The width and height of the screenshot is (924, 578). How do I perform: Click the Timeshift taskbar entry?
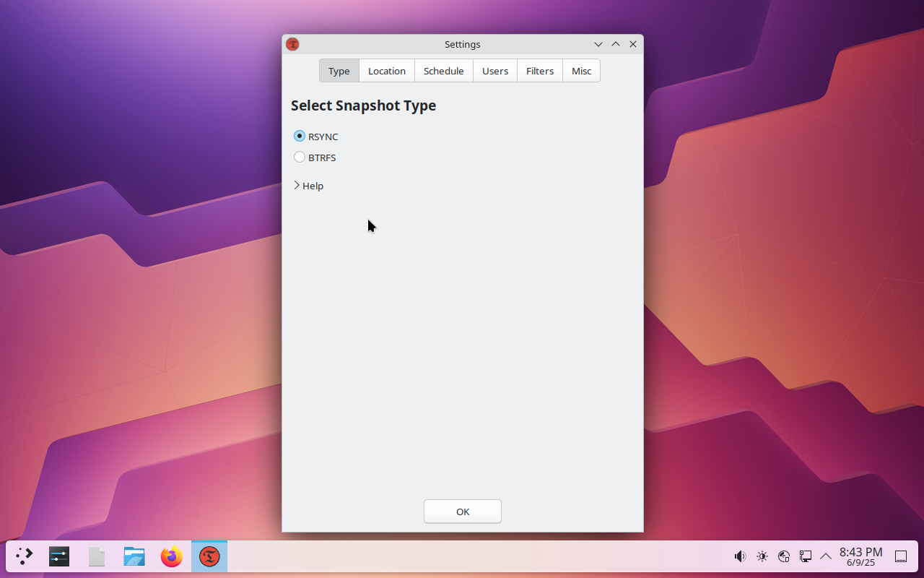209,556
